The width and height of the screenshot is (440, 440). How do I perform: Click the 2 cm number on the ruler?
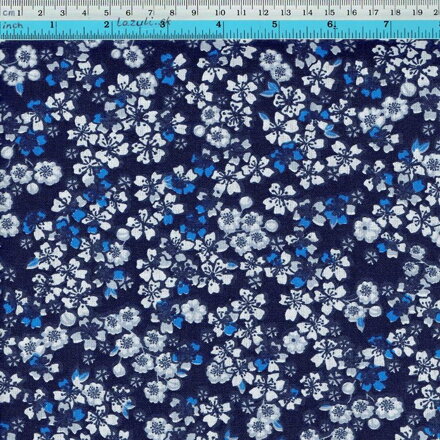40,13
